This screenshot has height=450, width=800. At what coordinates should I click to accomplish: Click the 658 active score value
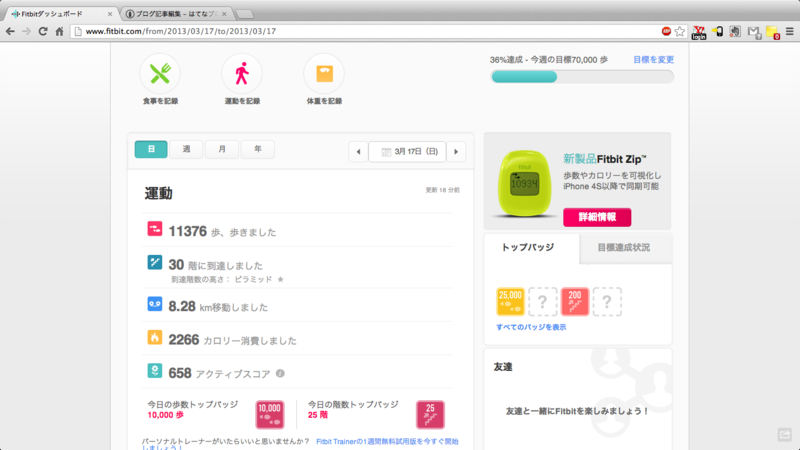180,373
